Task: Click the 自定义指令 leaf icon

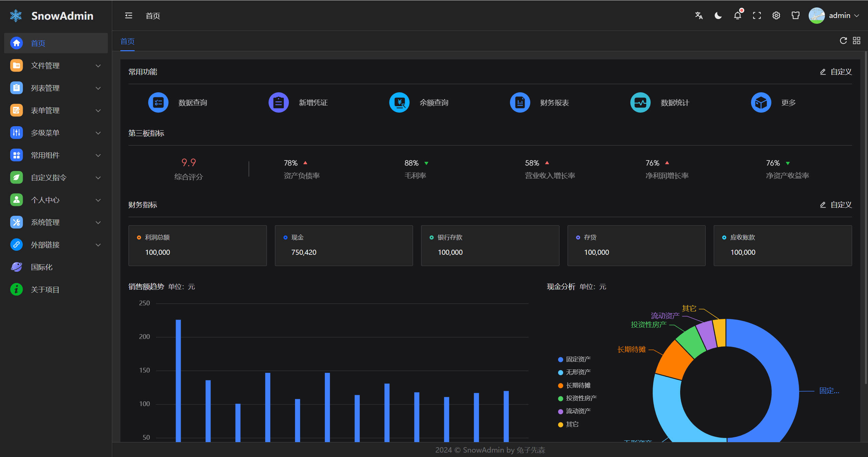Action: (16, 177)
